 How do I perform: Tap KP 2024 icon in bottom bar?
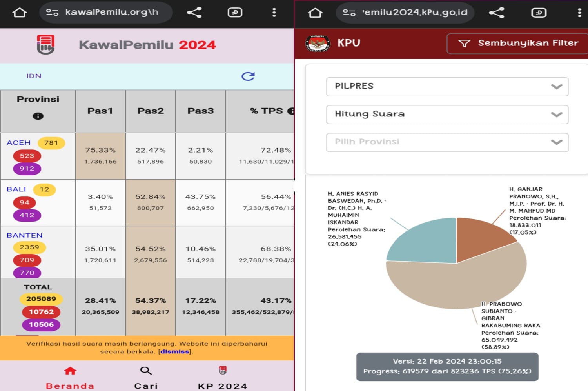(223, 370)
